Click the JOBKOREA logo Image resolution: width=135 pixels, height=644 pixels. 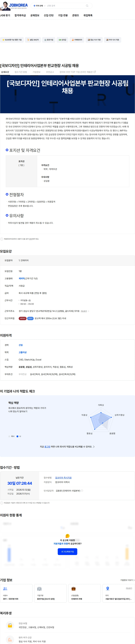[x=18, y=5]
